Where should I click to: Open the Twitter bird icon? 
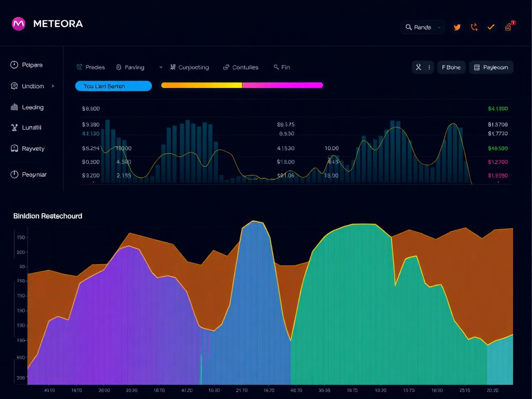[457, 27]
